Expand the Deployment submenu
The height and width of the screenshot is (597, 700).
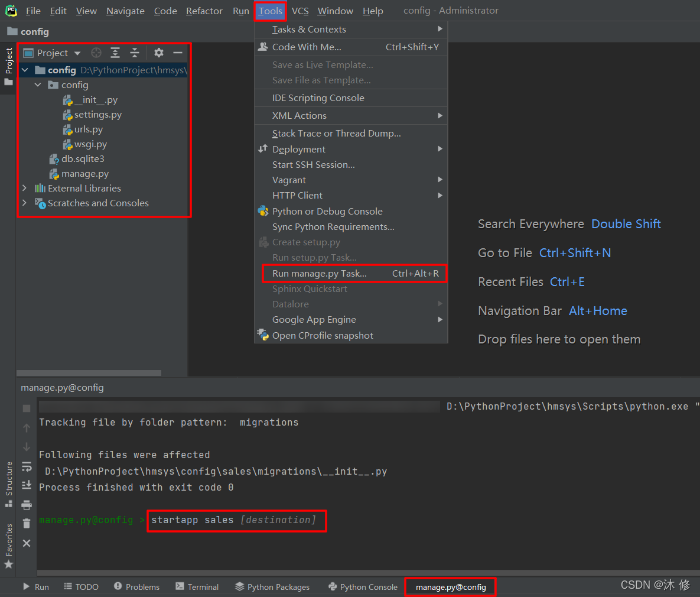[351, 149]
